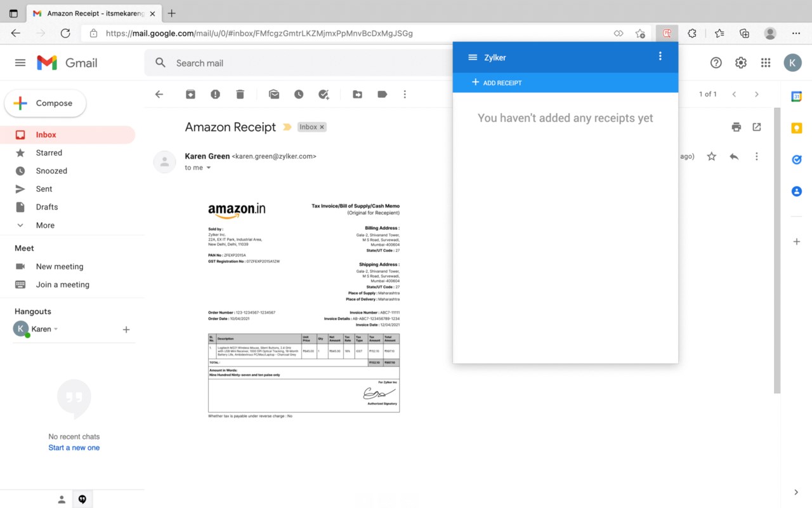Image resolution: width=812 pixels, height=508 pixels.
Task: Hide the side panel chevron
Action: 797,492
